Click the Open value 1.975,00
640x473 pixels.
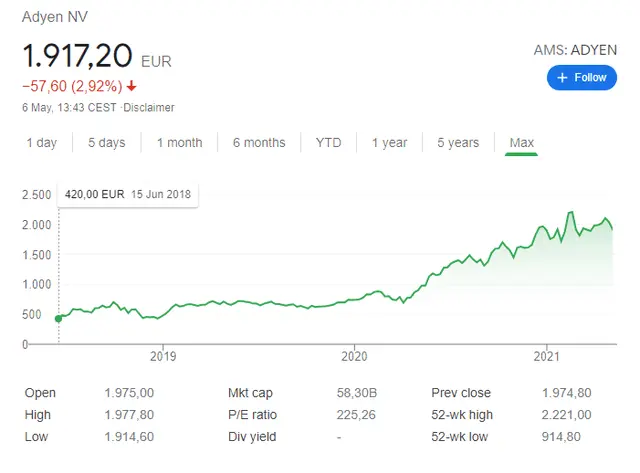[129, 393]
